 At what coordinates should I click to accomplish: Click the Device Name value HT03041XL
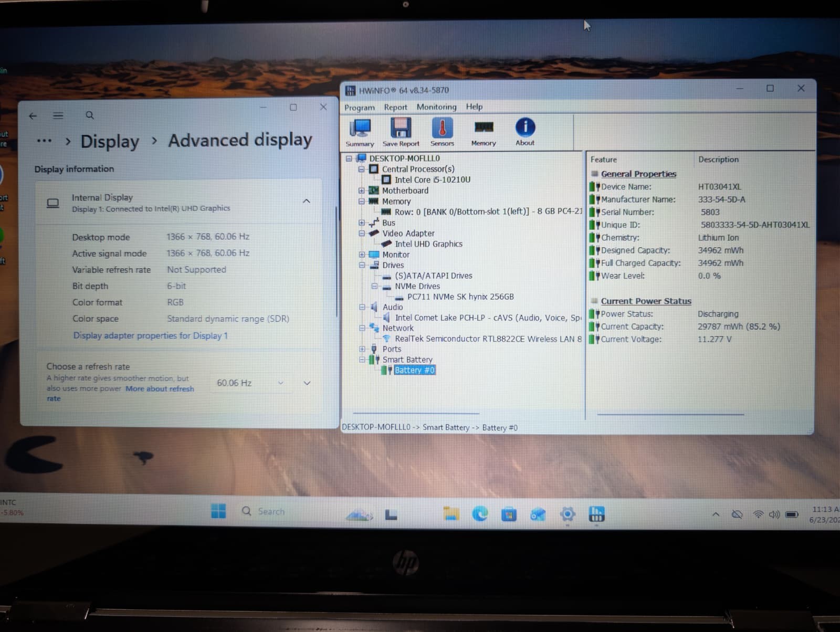pos(719,187)
